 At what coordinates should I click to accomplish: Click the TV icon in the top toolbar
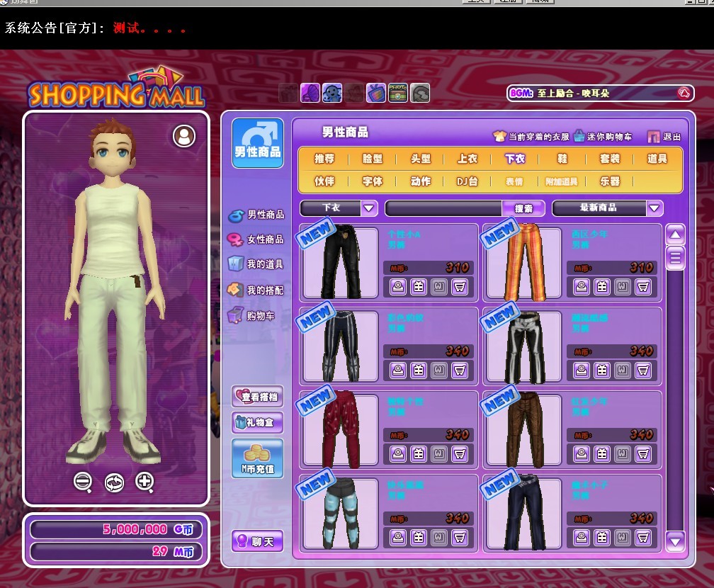click(375, 93)
